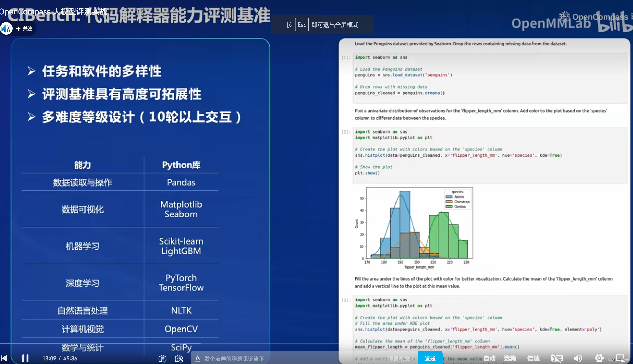Pause playback with the pause toggle

point(25,358)
